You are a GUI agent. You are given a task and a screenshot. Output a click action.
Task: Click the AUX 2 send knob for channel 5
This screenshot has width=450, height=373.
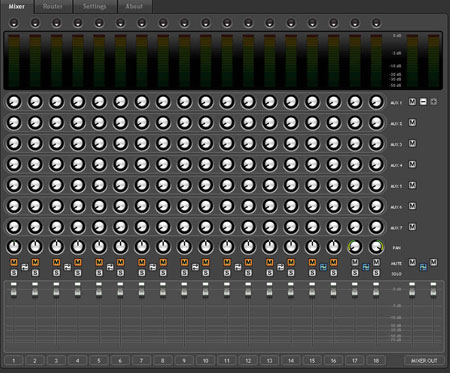click(99, 123)
